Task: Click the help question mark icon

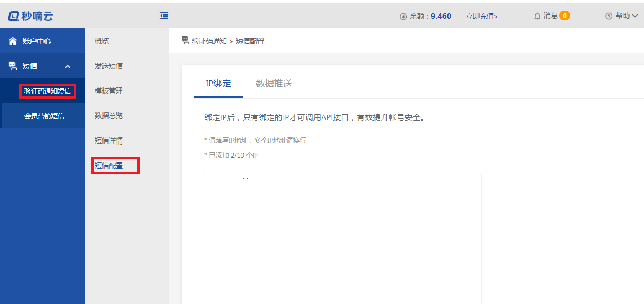Action: [x=609, y=17]
